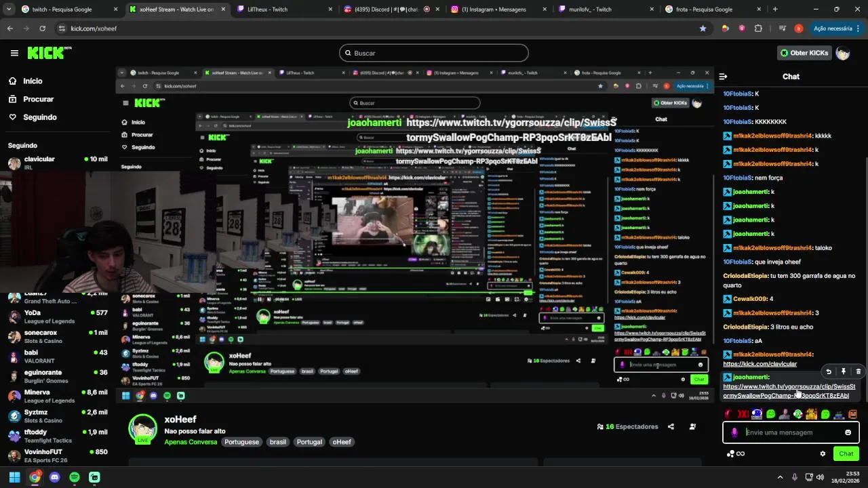Click the xoHeef channel avatar
This screenshot has height=488, width=868.
pos(143,428)
